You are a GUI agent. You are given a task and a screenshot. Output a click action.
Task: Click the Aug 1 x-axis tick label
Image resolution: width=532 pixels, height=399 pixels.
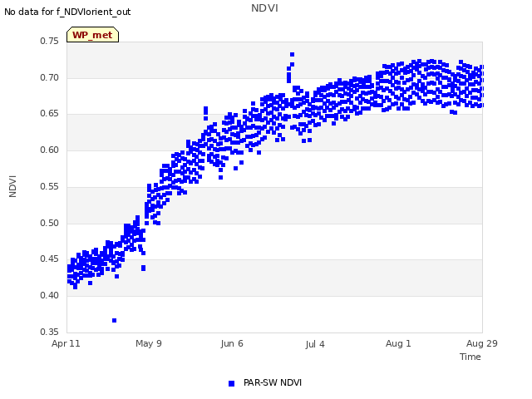[x=398, y=343]
